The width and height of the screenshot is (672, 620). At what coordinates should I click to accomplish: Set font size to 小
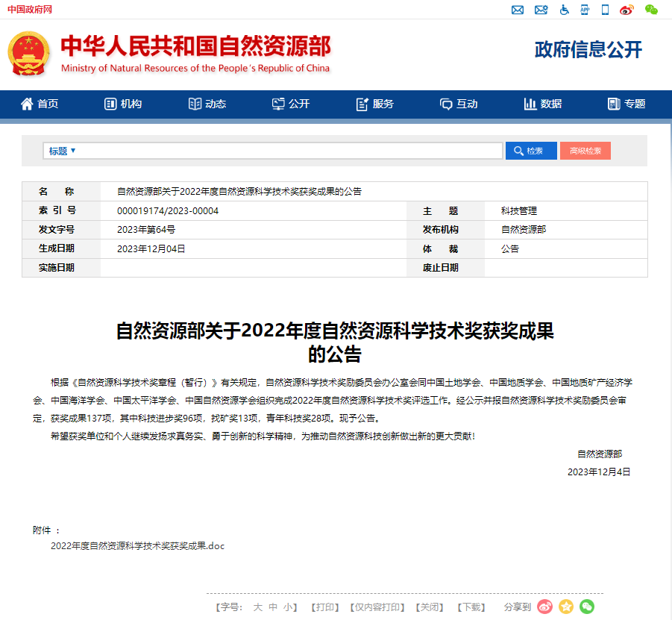click(288, 607)
